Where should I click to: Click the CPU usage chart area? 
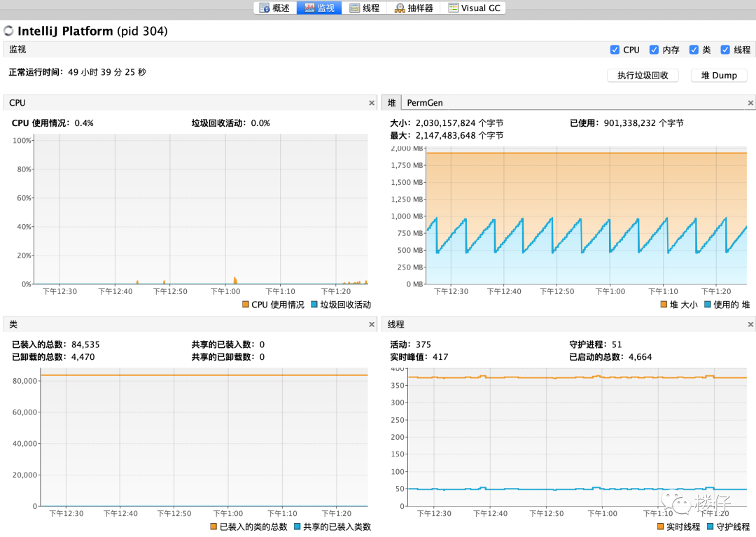[201, 209]
